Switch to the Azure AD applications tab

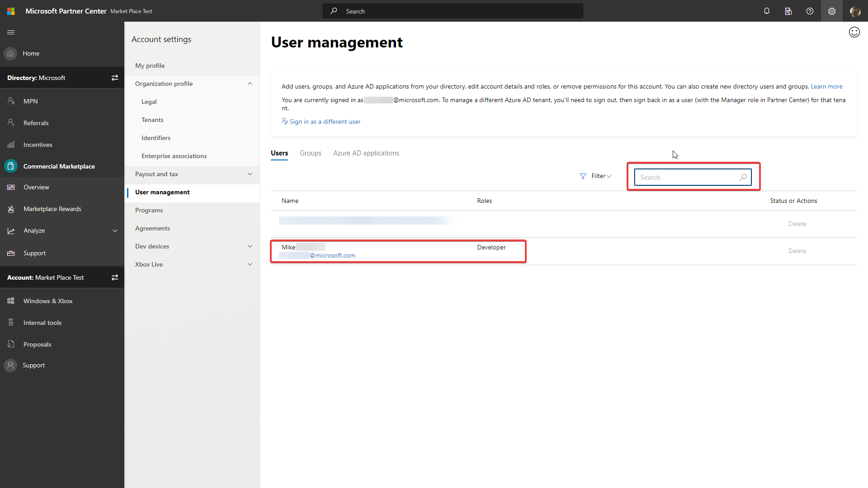366,153
